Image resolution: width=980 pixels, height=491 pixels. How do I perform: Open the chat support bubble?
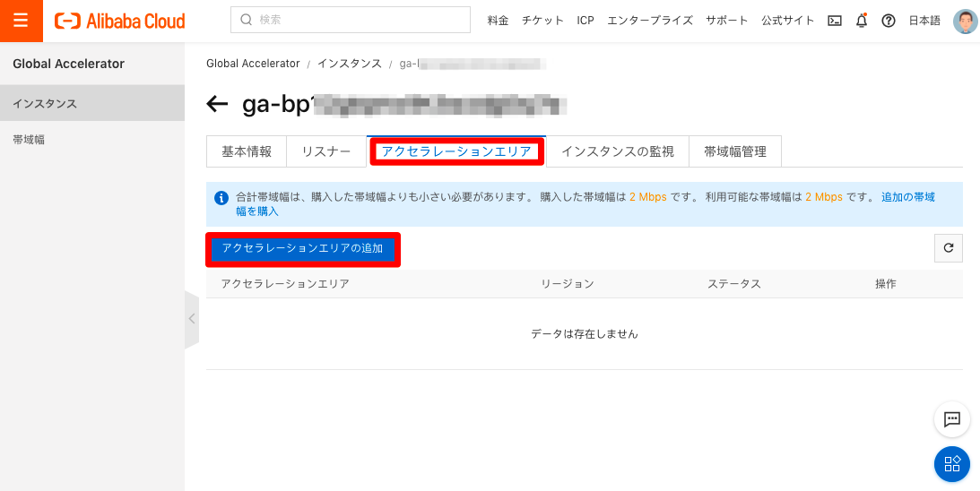(952, 419)
